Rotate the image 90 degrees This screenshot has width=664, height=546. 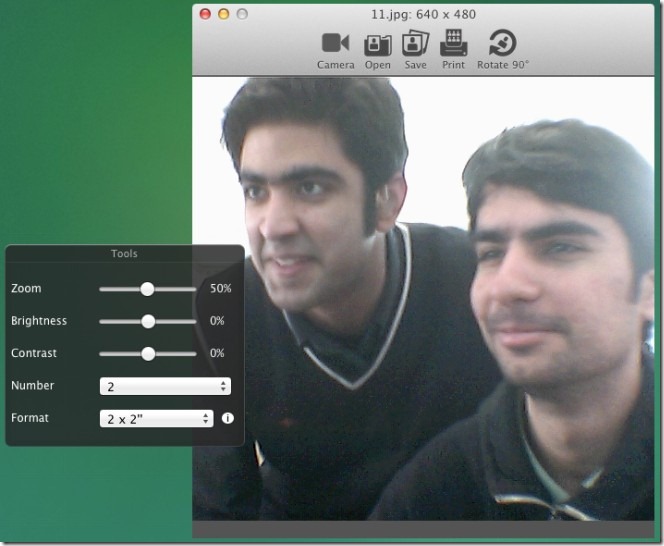(x=503, y=50)
